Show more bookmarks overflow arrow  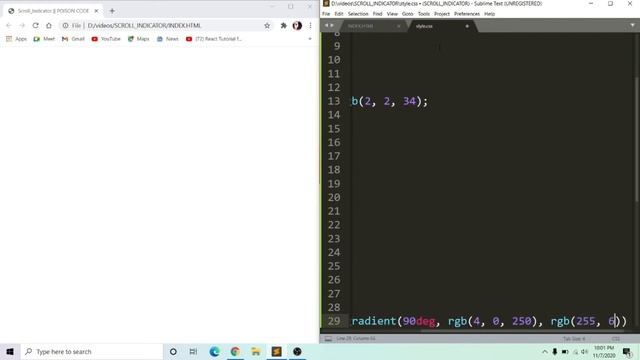310,39
